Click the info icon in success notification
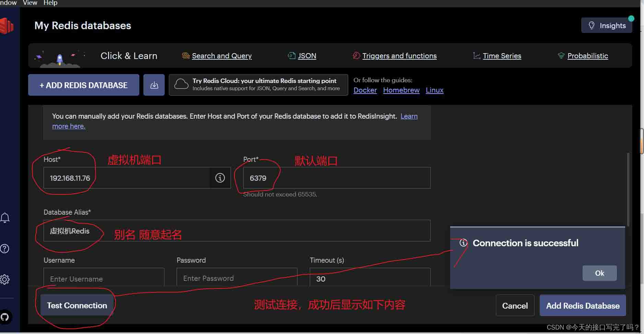The width and height of the screenshot is (644, 334). [464, 243]
